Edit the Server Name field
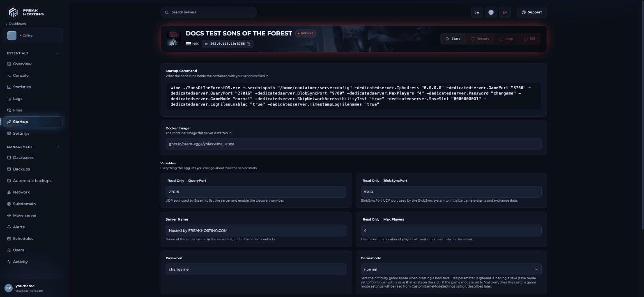Viewport: 644px width, 297px height. [256, 230]
